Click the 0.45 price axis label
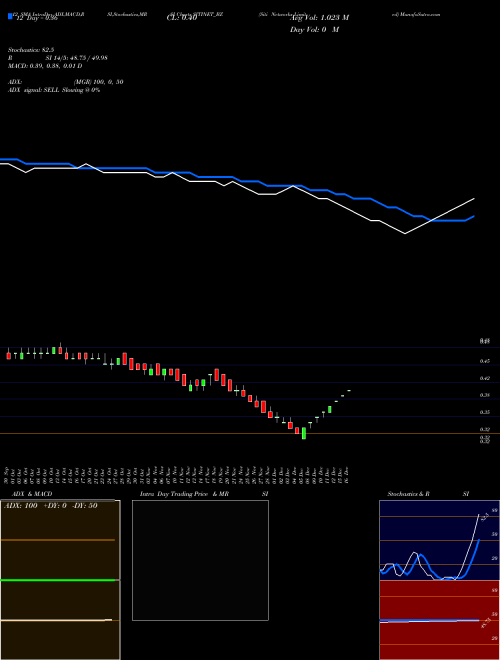The width and height of the screenshot is (500, 660). pyautogui.click(x=485, y=361)
